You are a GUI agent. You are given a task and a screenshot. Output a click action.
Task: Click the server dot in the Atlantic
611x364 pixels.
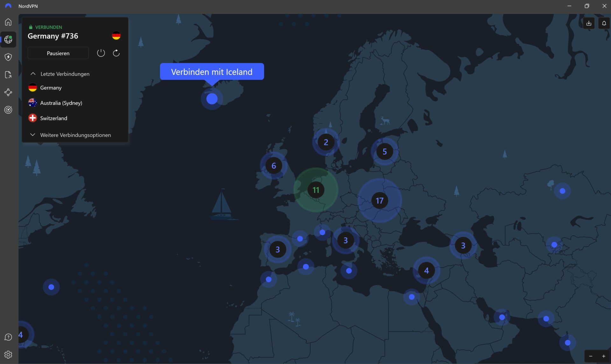51,287
